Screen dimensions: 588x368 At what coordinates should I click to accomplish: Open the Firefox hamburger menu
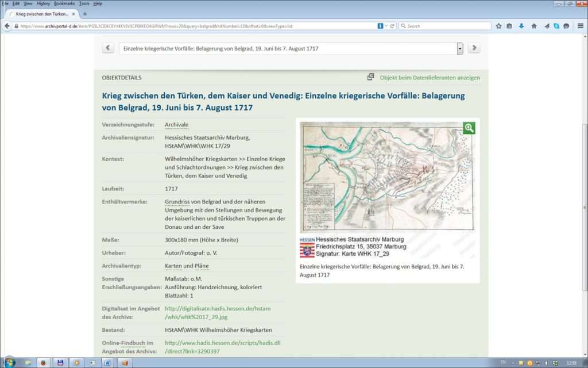tap(579, 26)
